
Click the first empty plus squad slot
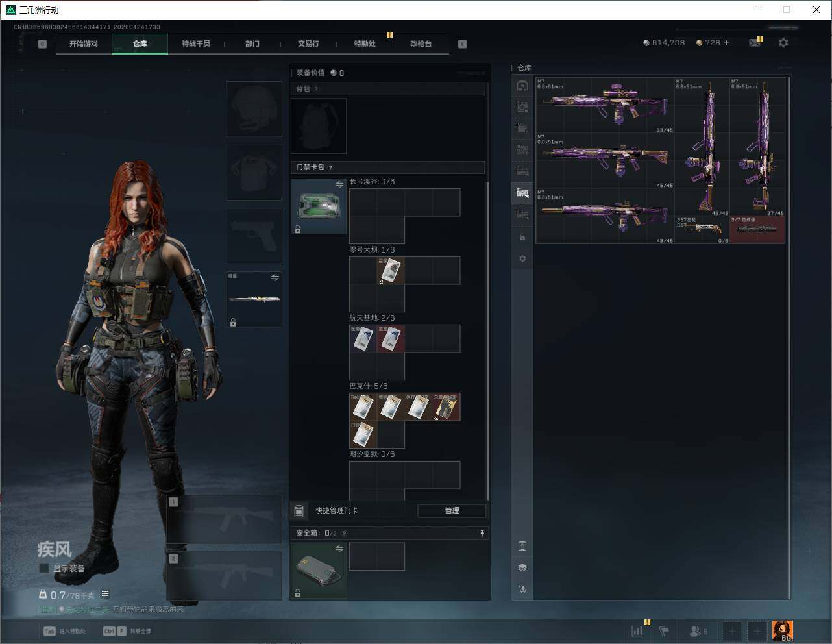pos(732,630)
